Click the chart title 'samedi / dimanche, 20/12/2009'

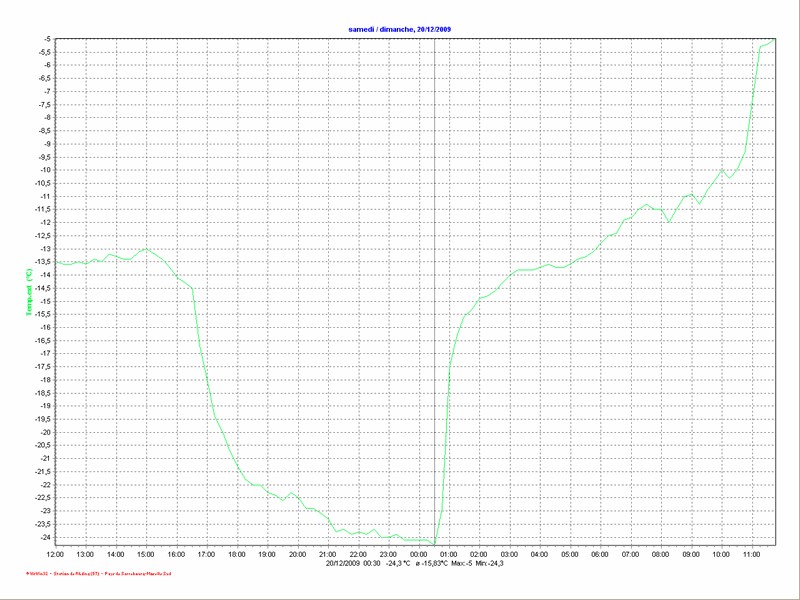pyautogui.click(x=399, y=30)
